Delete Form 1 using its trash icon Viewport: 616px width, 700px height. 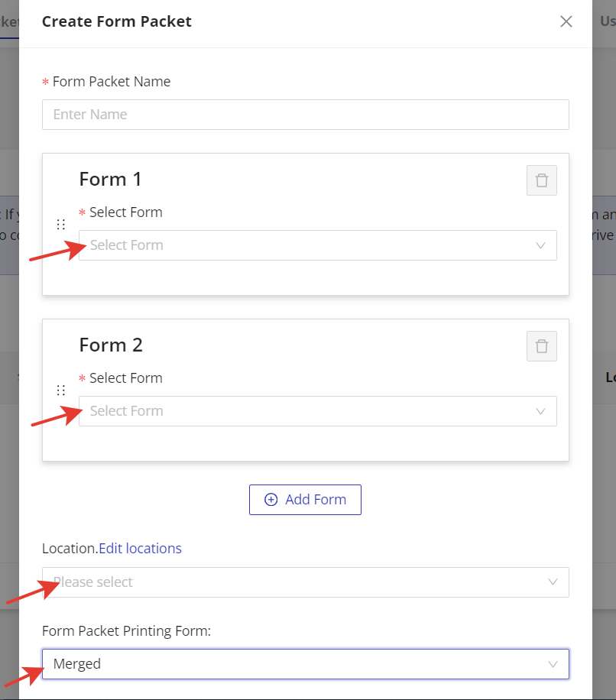[542, 180]
